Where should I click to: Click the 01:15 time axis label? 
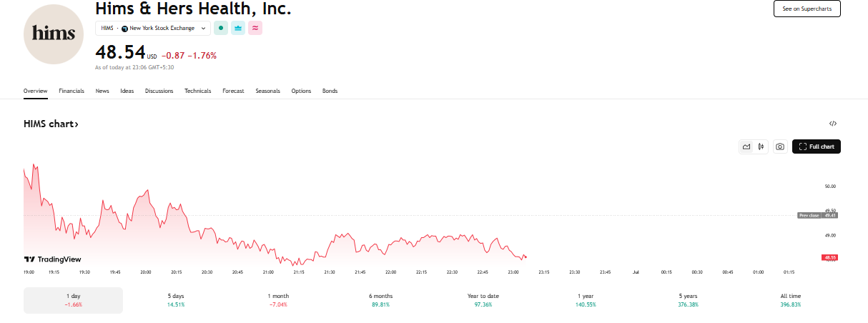pyautogui.click(x=789, y=272)
